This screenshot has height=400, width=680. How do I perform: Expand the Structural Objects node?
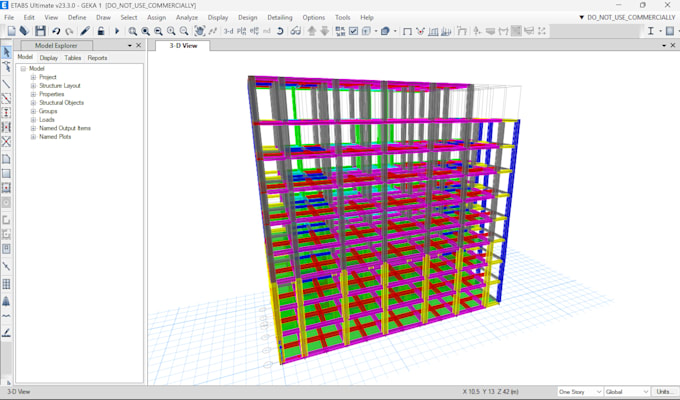pos(33,102)
